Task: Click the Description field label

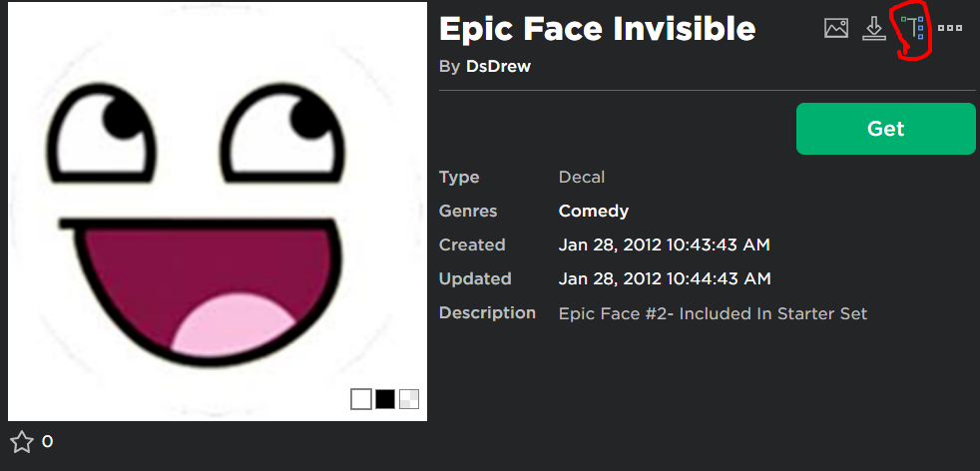Action: coord(487,312)
